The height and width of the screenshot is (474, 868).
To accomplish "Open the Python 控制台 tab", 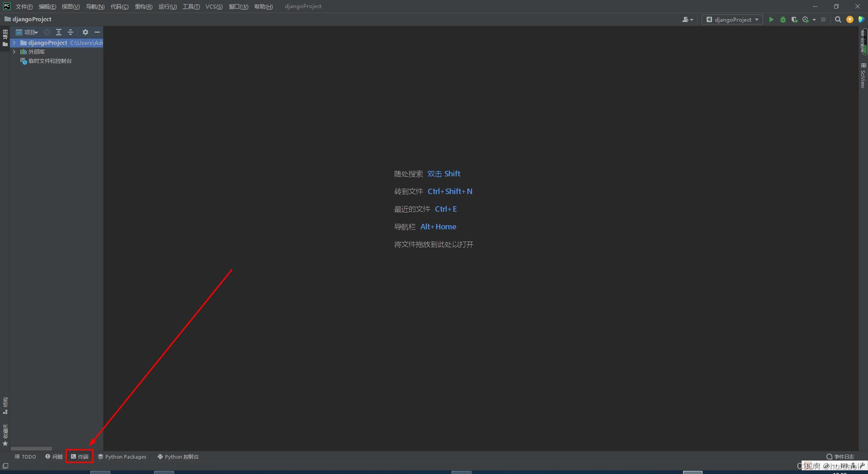I will (178, 457).
